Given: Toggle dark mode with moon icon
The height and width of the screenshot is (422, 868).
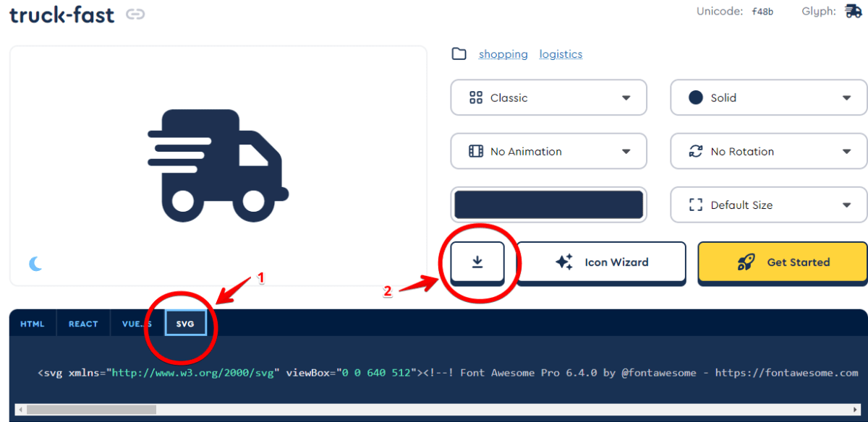Looking at the screenshot, I should [35, 264].
